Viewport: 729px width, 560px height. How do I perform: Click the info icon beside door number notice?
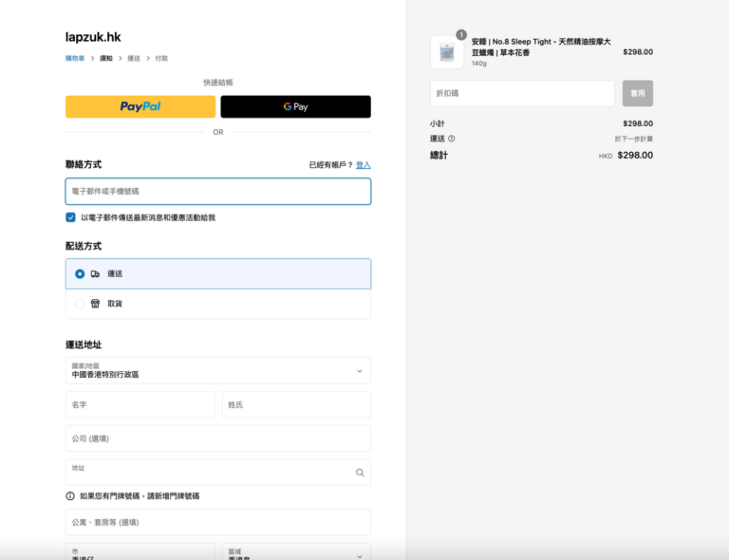pos(70,495)
